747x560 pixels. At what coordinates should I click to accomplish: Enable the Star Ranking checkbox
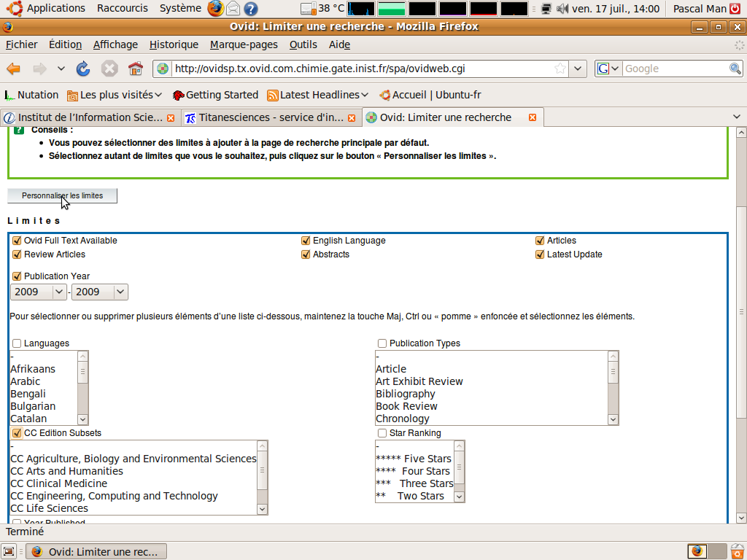pyautogui.click(x=382, y=433)
